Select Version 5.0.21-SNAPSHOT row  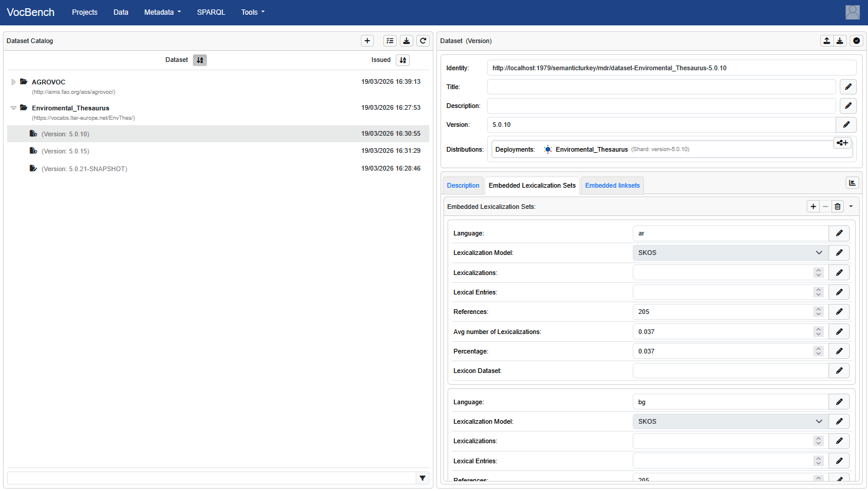pos(218,169)
